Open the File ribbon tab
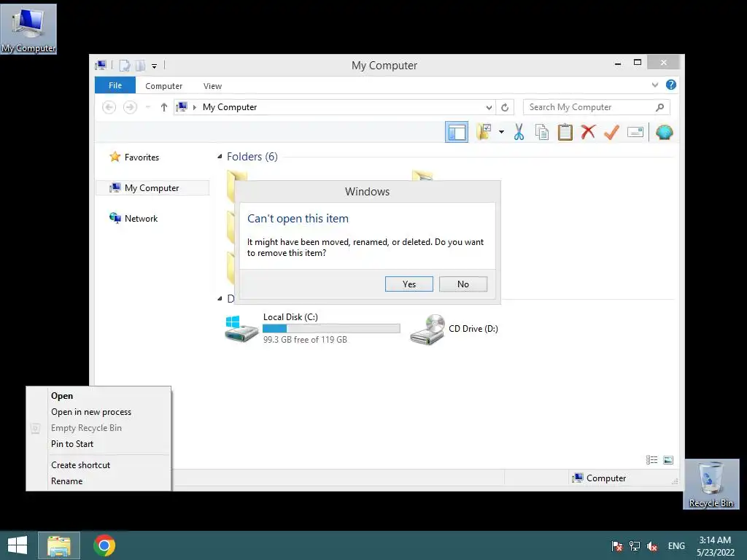Screen dimensions: 747x560 (115, 85)
